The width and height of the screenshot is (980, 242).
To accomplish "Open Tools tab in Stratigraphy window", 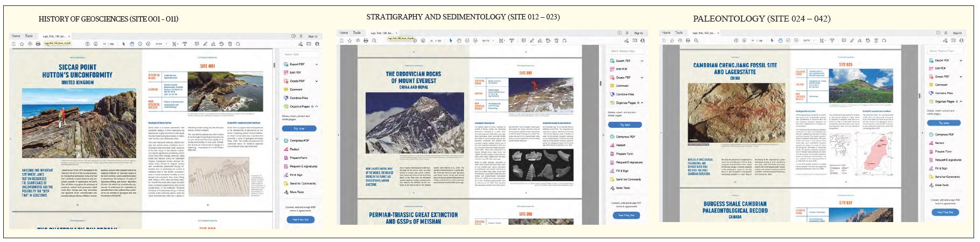I will pyautogui.click(x=356, y=33).
